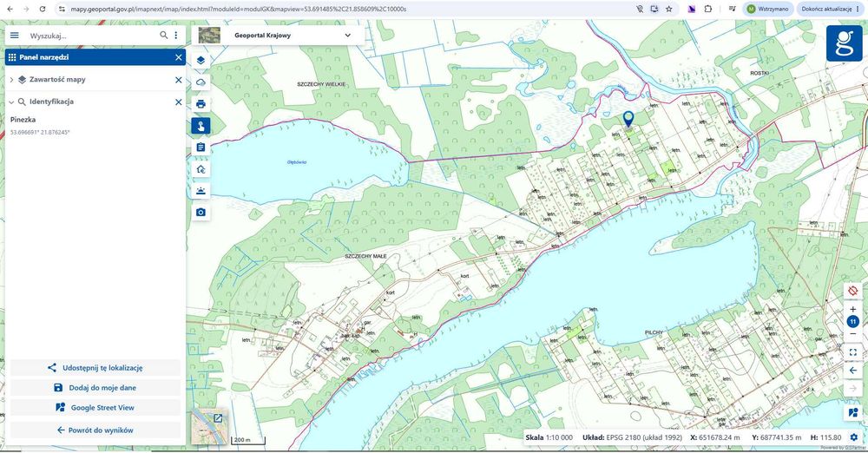Click the search magnifier icon
This screenshot has width=868, height=453.
tap(164, 36)
